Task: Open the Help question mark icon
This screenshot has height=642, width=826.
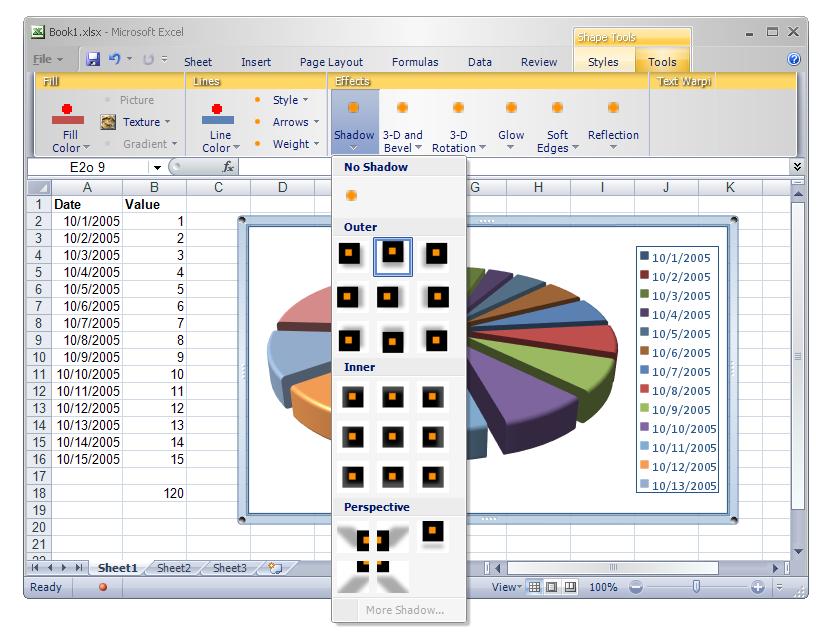Action: pos(794,59)
